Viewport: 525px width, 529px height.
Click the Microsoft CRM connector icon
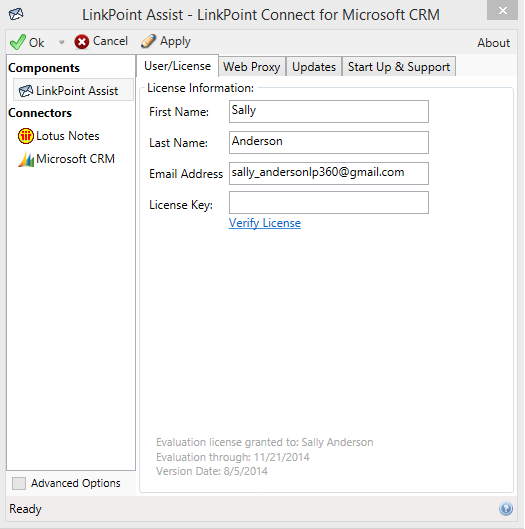click(26, 159)
